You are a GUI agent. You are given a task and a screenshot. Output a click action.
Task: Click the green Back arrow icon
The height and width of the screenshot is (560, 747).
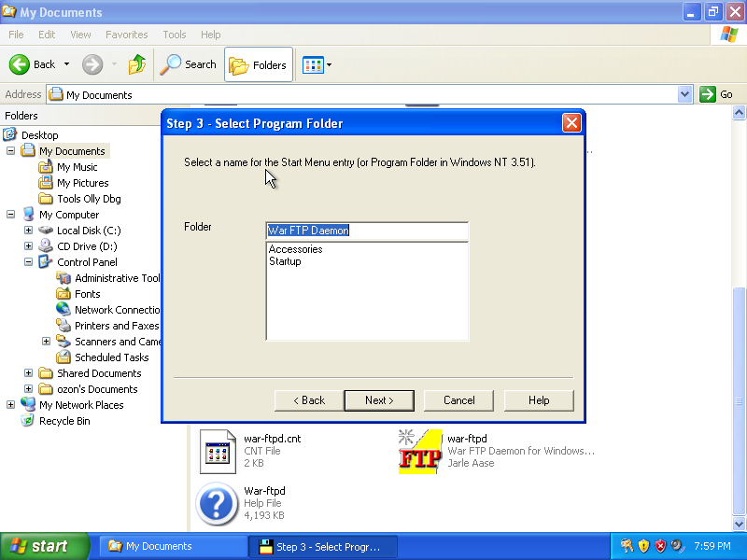[20, 64]
